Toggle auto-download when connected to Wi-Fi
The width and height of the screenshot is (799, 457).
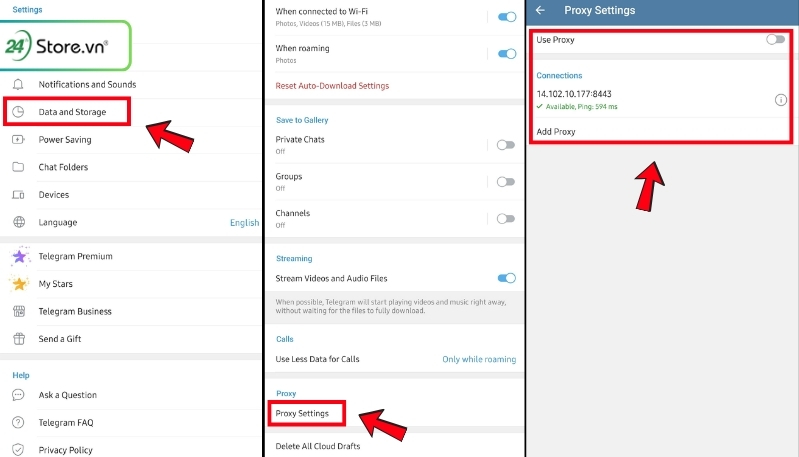tap(507, 17)
